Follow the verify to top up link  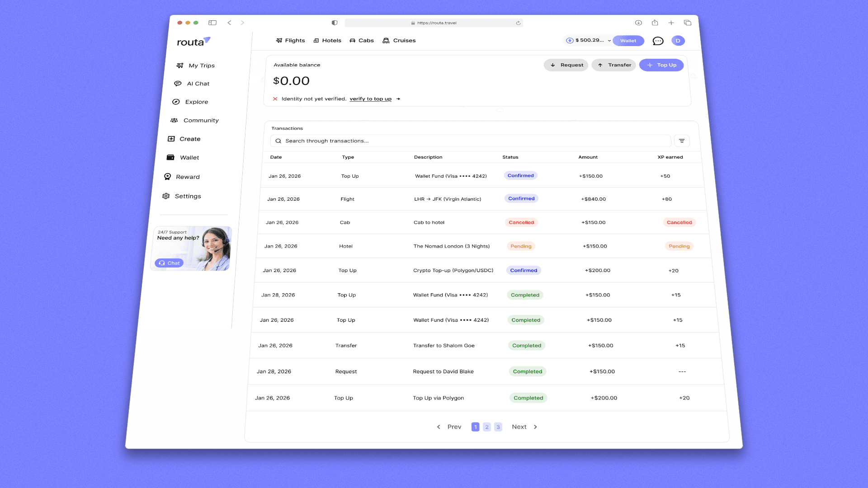point(370,99)
